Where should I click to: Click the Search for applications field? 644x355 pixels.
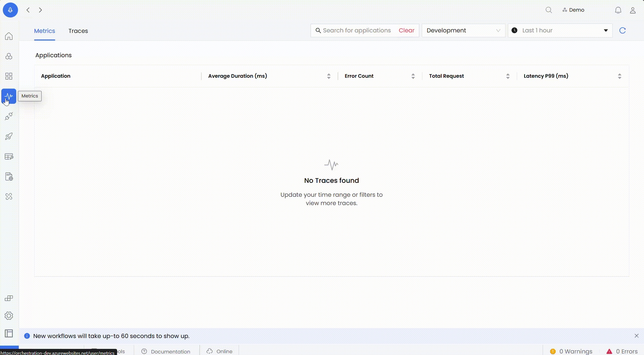tap(357, 30)
